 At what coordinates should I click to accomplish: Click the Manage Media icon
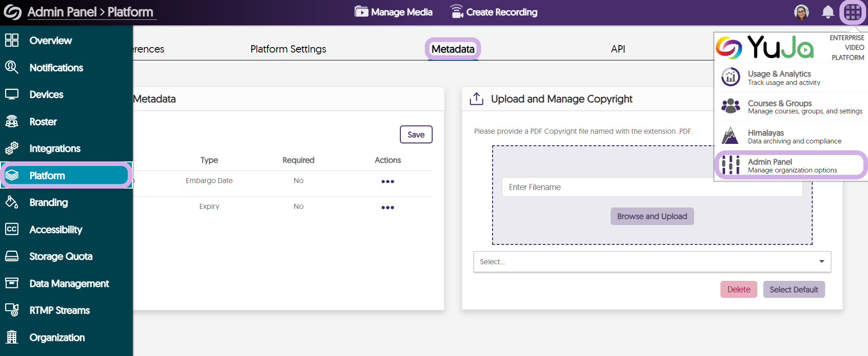361,12
